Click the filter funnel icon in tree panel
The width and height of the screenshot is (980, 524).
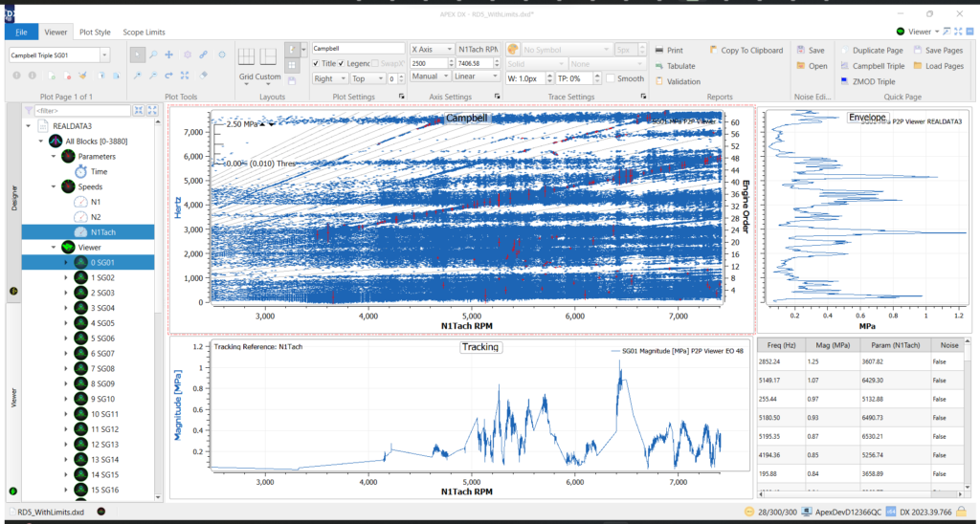28,111
